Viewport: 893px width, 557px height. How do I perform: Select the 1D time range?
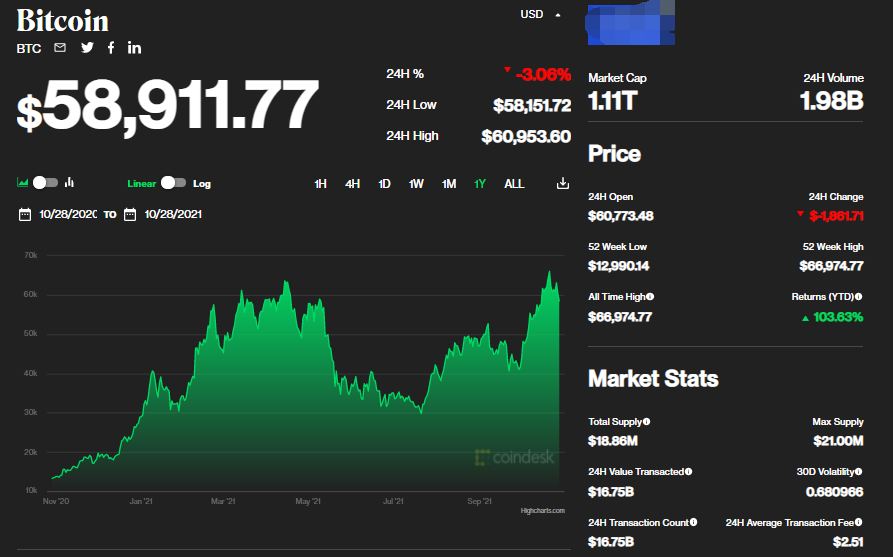click(384, 184)
